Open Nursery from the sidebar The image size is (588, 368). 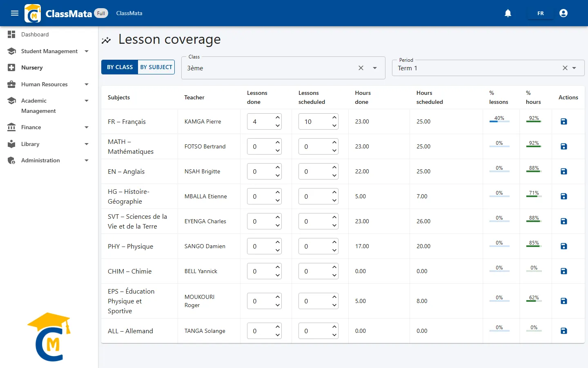pos(49,67)
